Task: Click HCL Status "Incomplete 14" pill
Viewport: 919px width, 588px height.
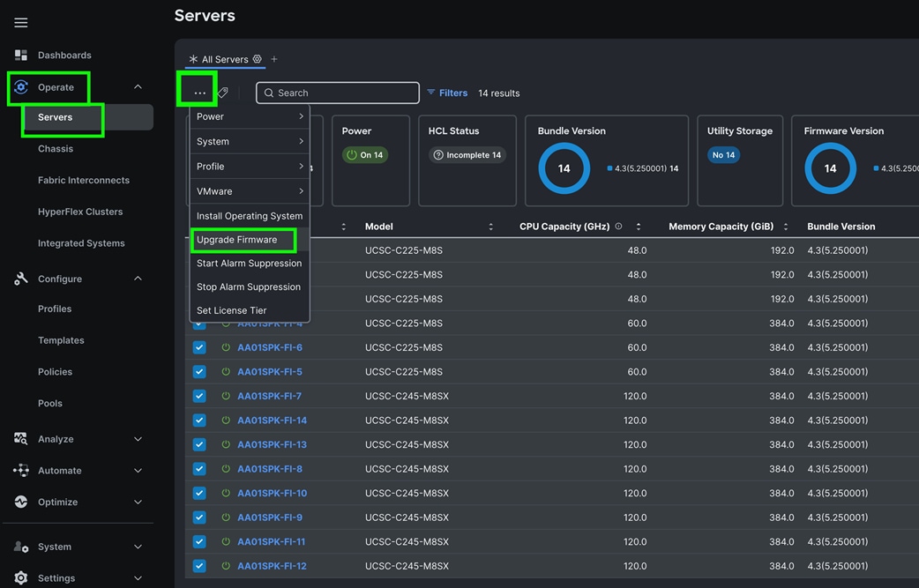Action: pyautogui.click(x=467, y=154)
